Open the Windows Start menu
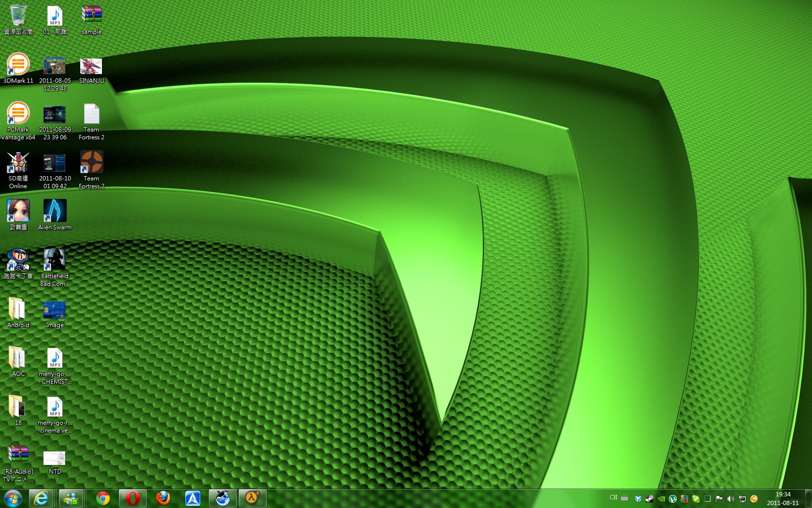The image size is (812, 508). pyautogui.click(x=13, y=498)
